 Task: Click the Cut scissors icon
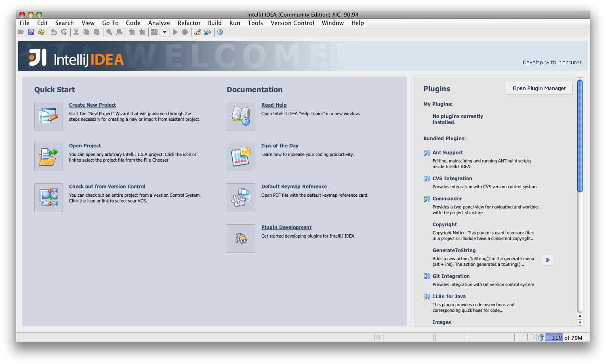(76, 32)
